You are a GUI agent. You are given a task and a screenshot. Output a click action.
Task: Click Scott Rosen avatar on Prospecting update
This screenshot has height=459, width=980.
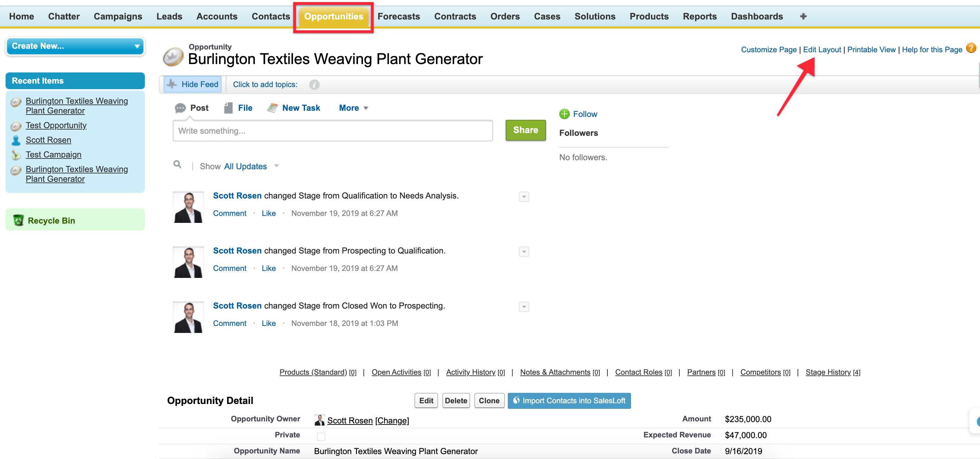(x=188, y=318)
